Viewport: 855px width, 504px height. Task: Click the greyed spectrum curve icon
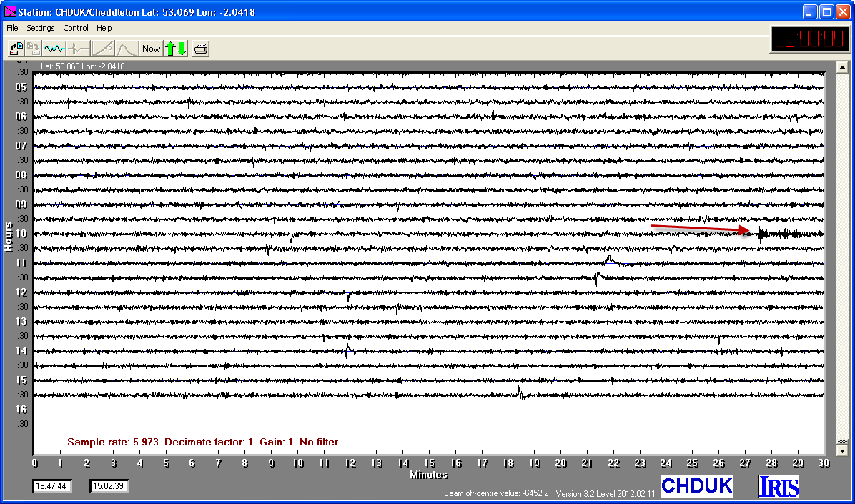click(x=127, y=49)
